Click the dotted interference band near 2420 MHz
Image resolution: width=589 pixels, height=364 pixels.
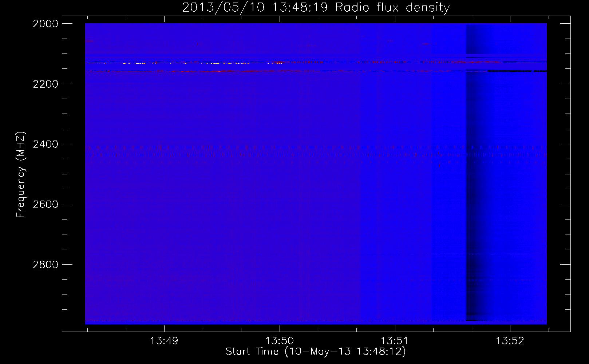[316, 152]
